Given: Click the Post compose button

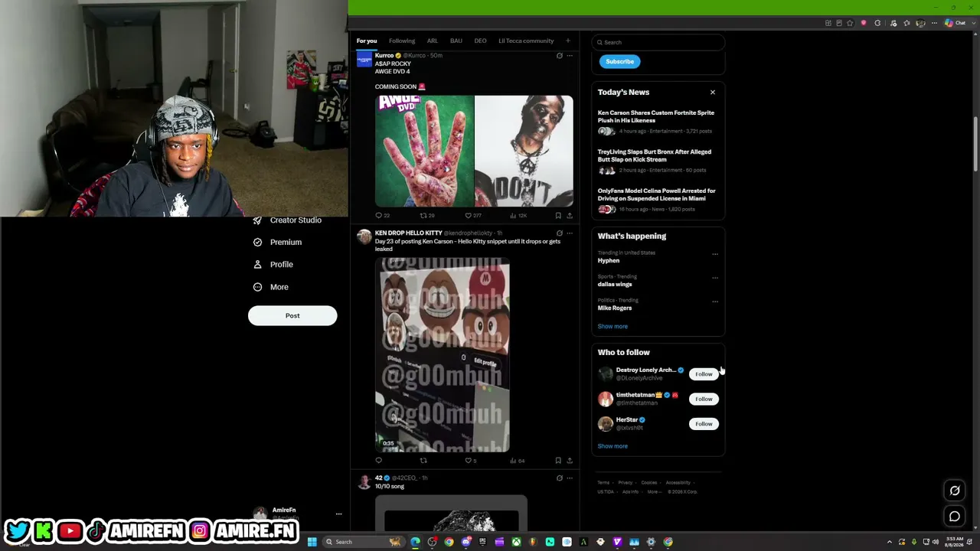Looking at the screenshot, I should 292,315.
